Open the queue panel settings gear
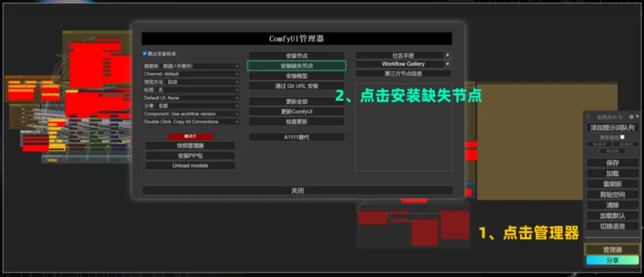The width and height of the screenshot is (644, 277). pos(631,117)
